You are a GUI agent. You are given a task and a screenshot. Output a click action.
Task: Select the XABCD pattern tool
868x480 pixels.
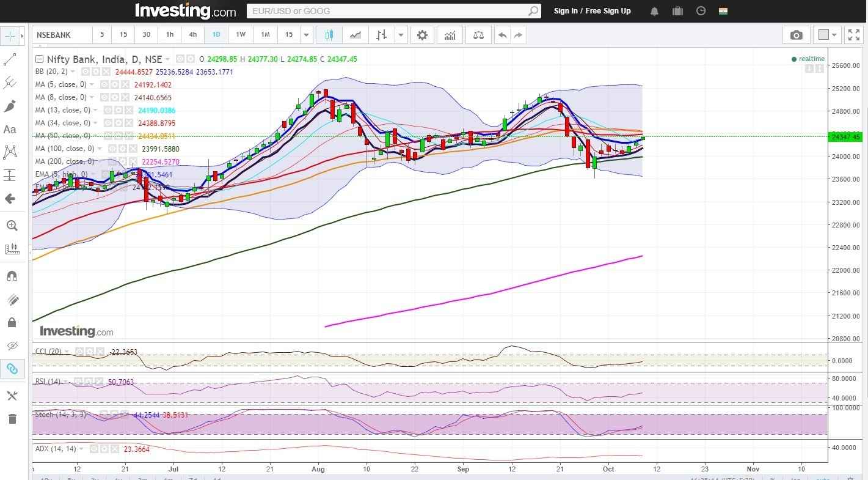coord(10,152)
